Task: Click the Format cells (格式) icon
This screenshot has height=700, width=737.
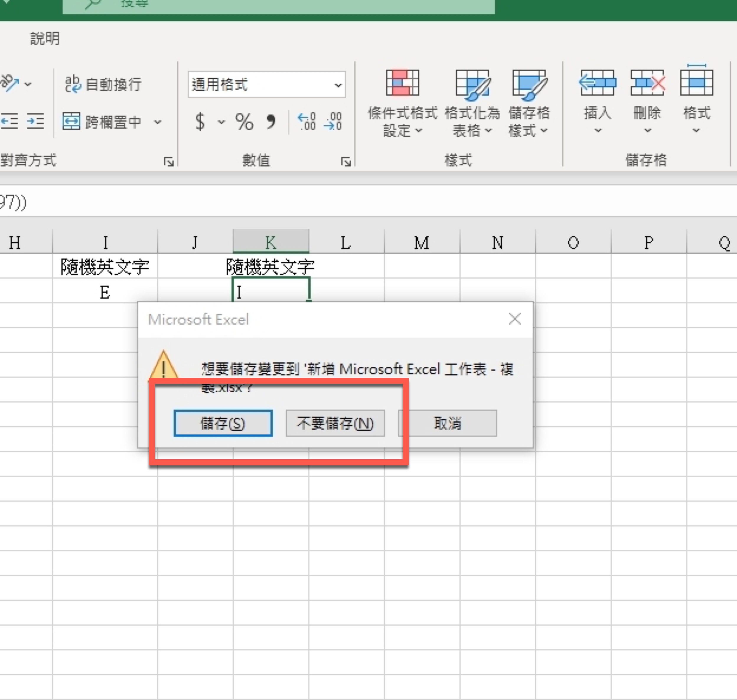Action: click(696, 81)
